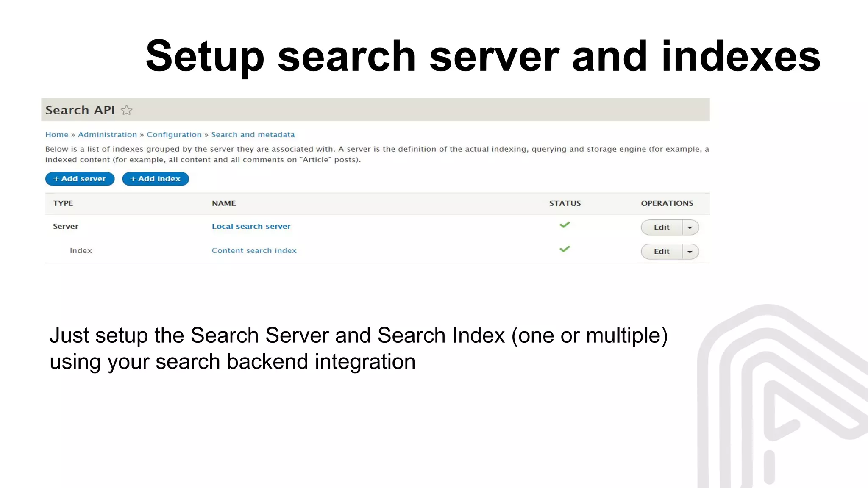Open the Home breadcrumb link
868x488 pixels.
coord(57,134)
